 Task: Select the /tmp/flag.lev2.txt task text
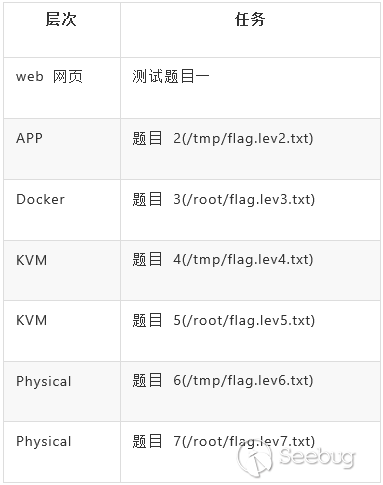point(248,138)
